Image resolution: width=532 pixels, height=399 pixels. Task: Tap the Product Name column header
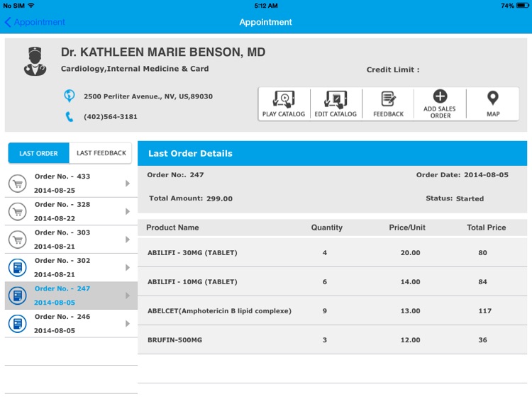tap(172, 227)
